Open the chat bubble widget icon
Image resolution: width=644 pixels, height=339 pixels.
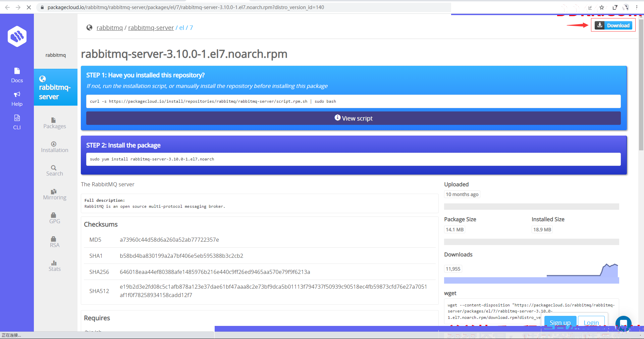(624, 324)
